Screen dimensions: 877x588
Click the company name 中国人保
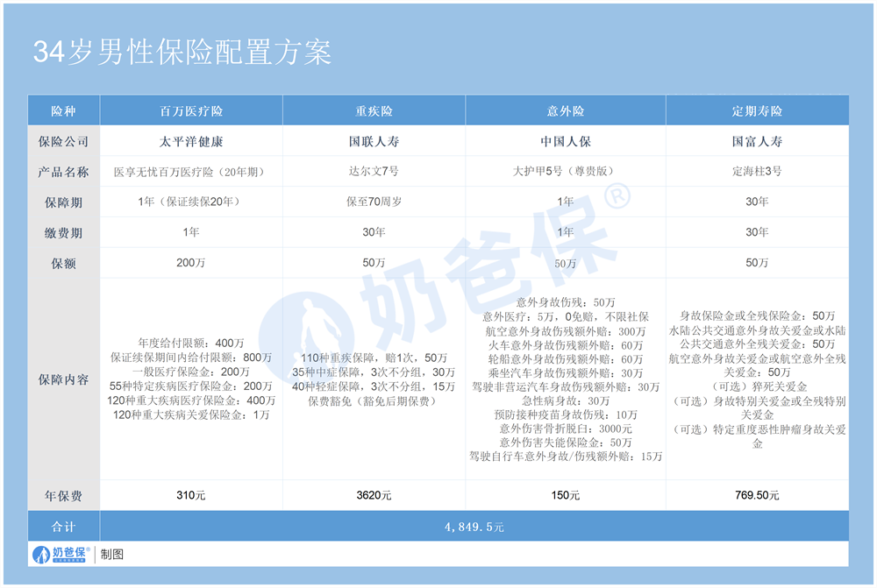566,141
